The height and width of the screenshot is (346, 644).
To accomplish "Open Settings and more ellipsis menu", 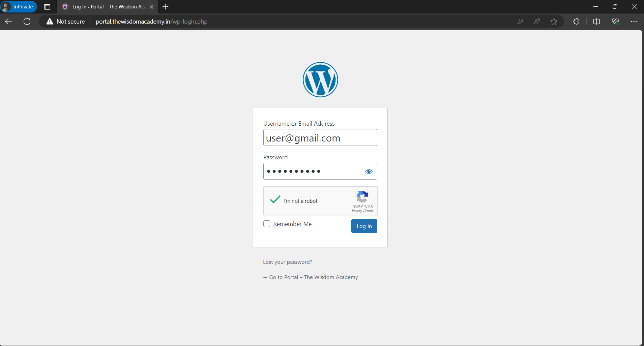I will coord(634,22).
